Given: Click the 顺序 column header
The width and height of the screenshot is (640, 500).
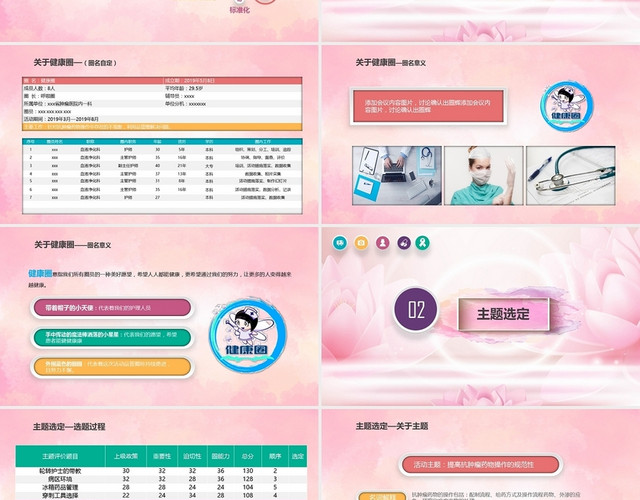Looking at the screenshot, I should point(275,456).
